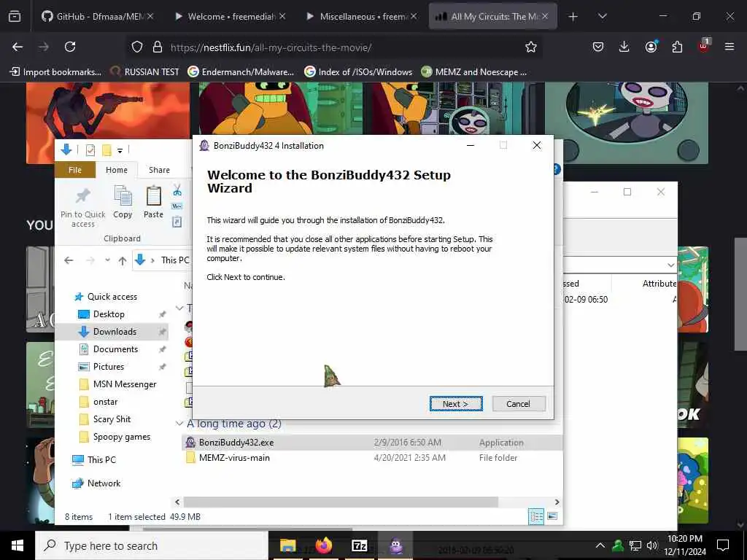Open the Firefox hamburger menu
Image resolution: width=747 pixels, height=560 pixels.
(x=729, y=47)
